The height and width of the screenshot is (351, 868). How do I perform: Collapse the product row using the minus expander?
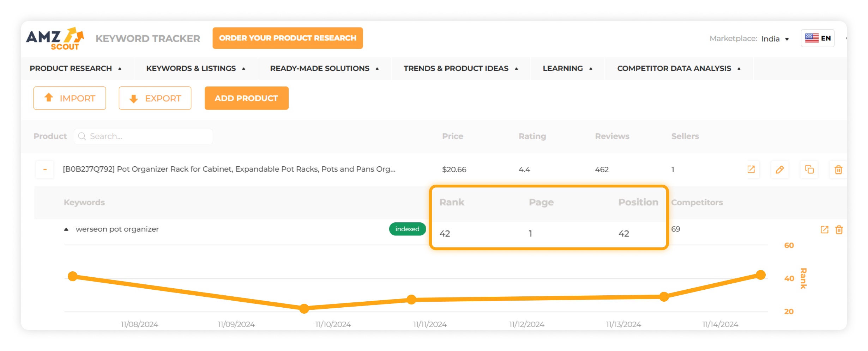45,170
